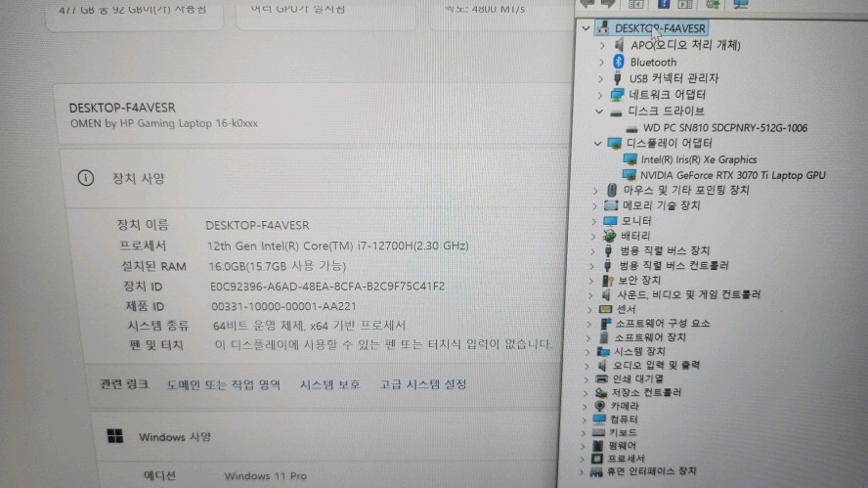
Task: Expand the Bluetooth device category
Action: (601, 62)
